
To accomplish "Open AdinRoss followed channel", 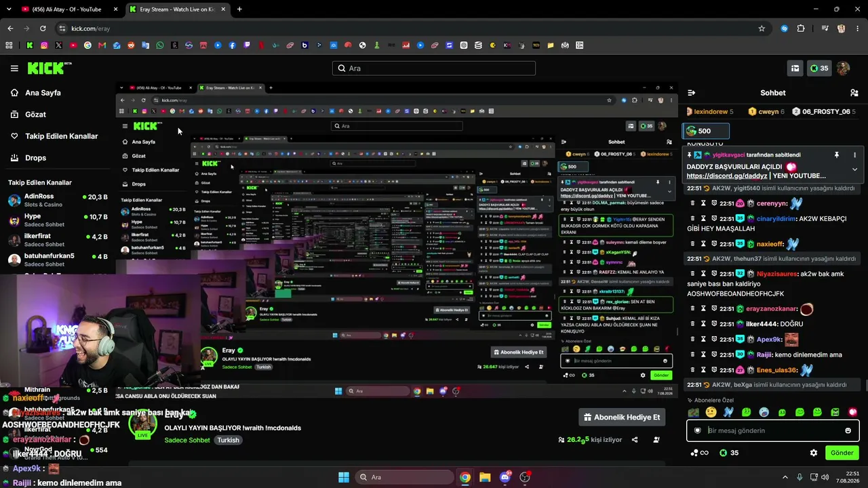I will pos(58,200).
